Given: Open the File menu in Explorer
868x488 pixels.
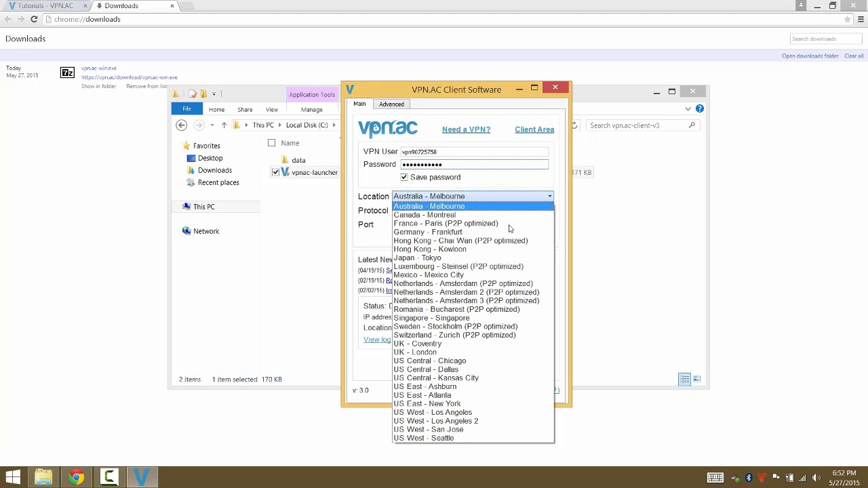Looking at the screenshot, I should click(186, 108).
